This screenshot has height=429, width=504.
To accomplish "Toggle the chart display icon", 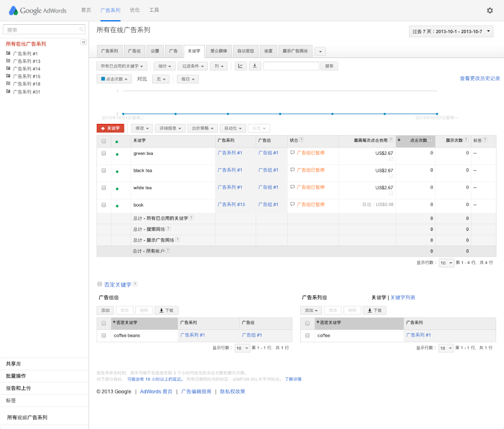I will 240,66.
